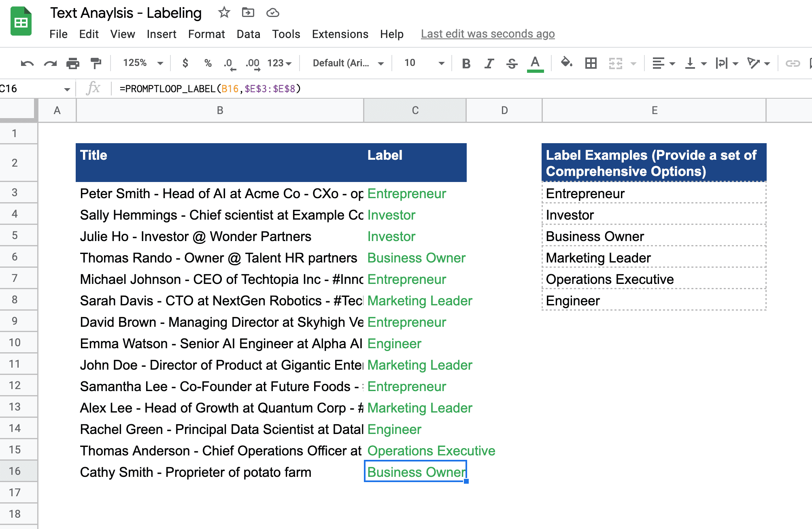Click the Last edit was seconds ago link
812x529 pixels.
pos(487,34)
